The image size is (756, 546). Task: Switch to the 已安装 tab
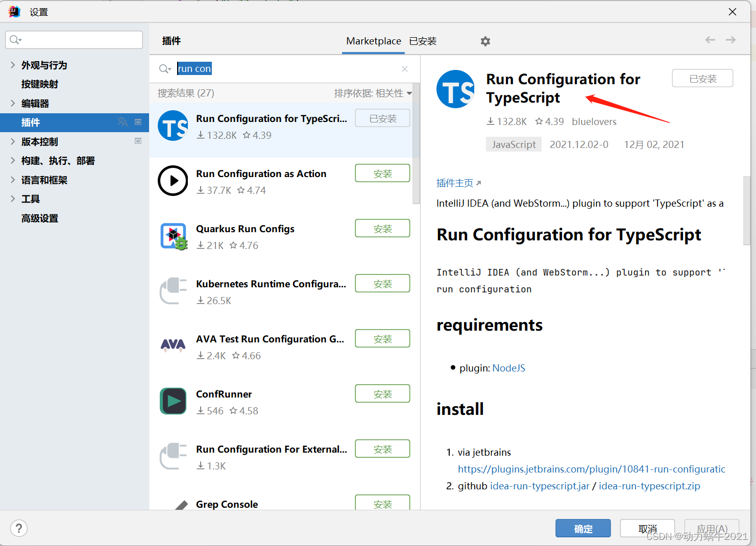tap(423, 41)
